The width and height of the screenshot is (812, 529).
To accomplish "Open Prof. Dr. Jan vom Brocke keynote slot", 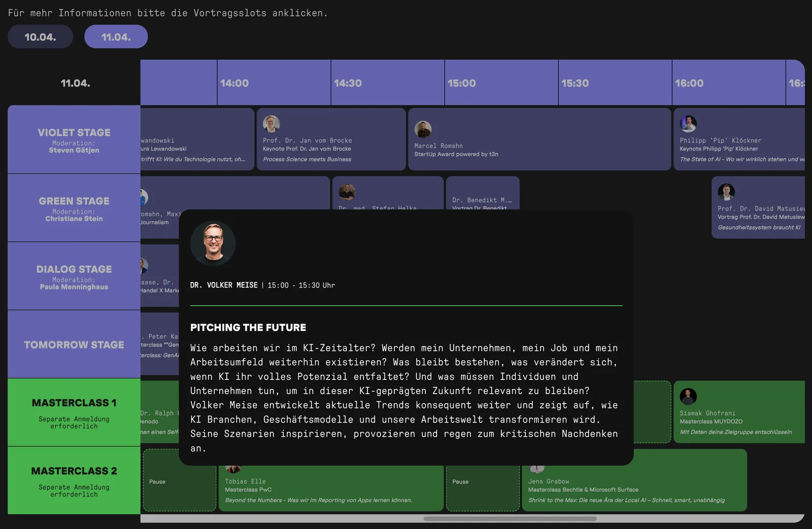I will 331,139.
